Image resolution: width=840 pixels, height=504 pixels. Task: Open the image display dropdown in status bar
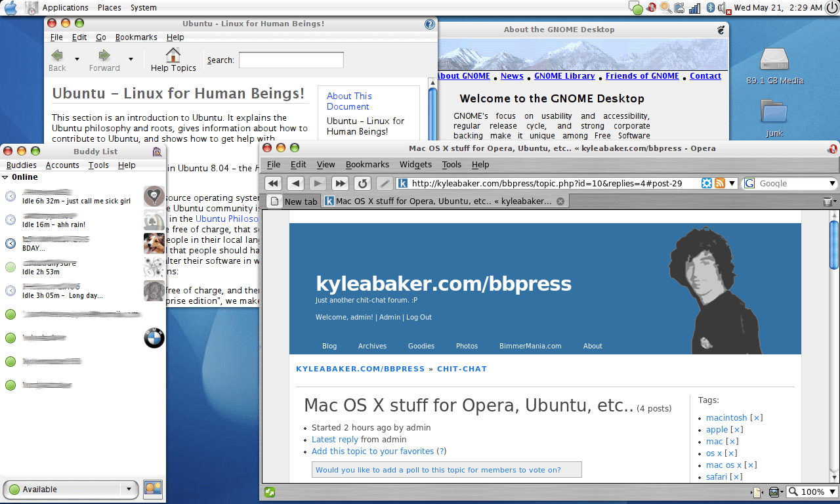point(776,492)
